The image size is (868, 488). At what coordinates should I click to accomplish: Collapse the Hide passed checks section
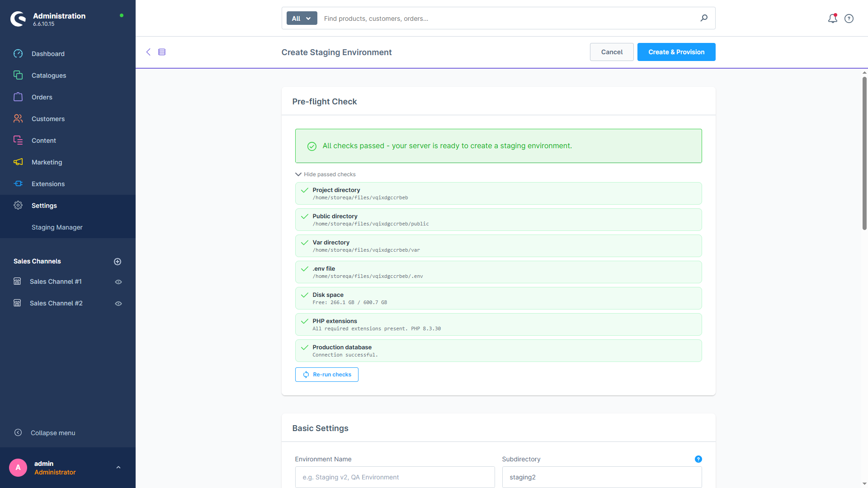pyautogui.click(x=325, y=174)
